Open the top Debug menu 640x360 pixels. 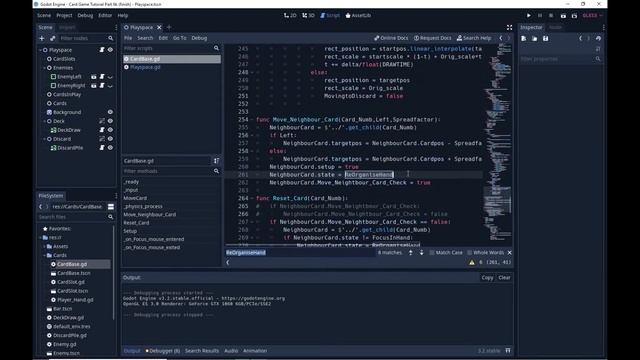(x=85, y=16)
